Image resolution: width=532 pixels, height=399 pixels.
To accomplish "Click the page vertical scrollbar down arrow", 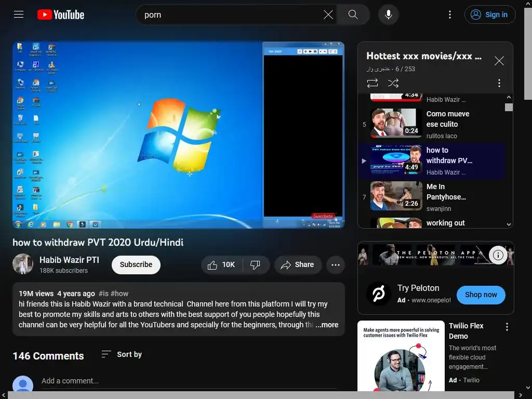I will (528, 388).
